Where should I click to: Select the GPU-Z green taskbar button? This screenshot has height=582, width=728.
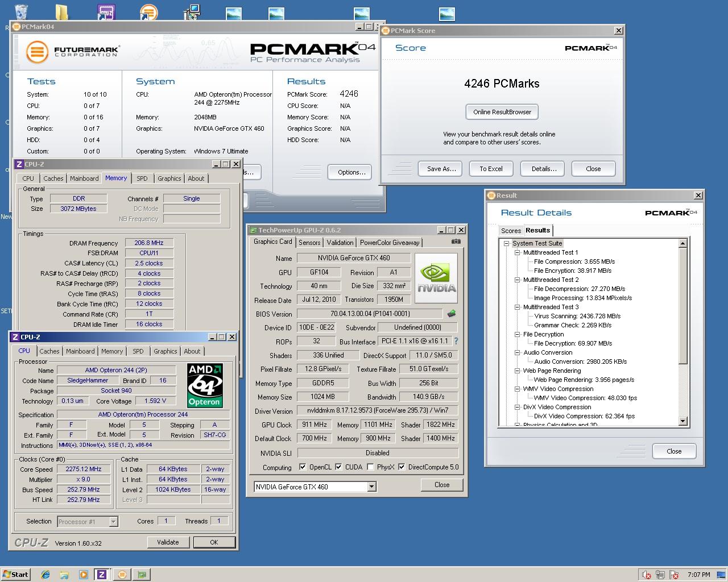point(142,575)
